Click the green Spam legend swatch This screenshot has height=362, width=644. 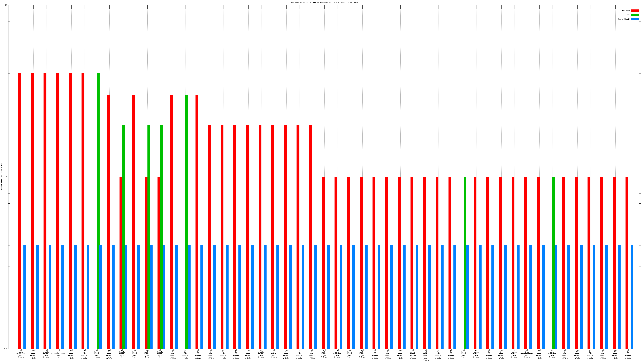click(635, 15)
